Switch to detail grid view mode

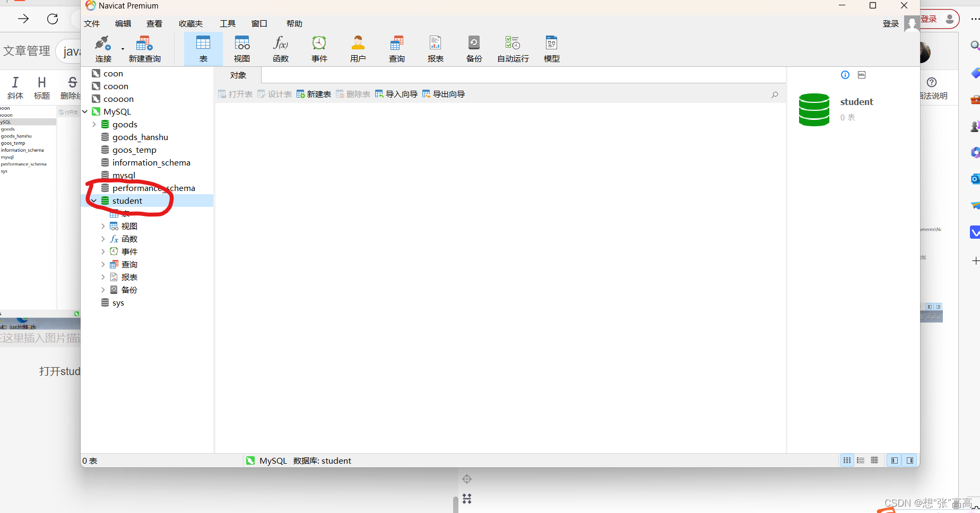[874, 460]
